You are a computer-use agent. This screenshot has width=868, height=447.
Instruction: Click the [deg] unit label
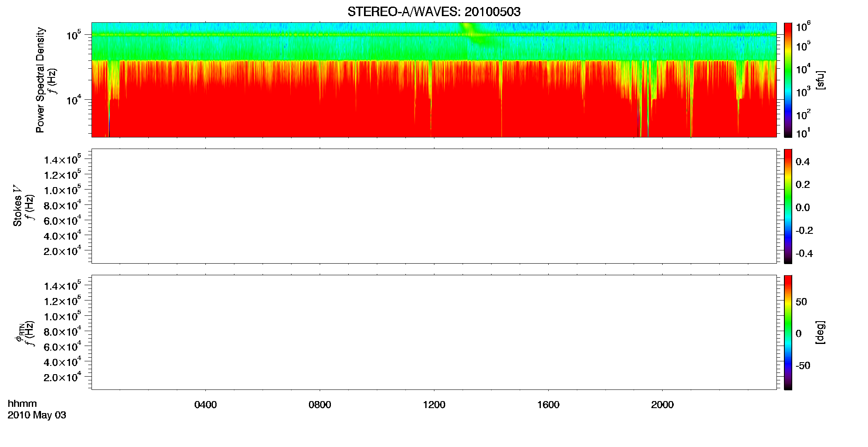[x=820, y=332]
